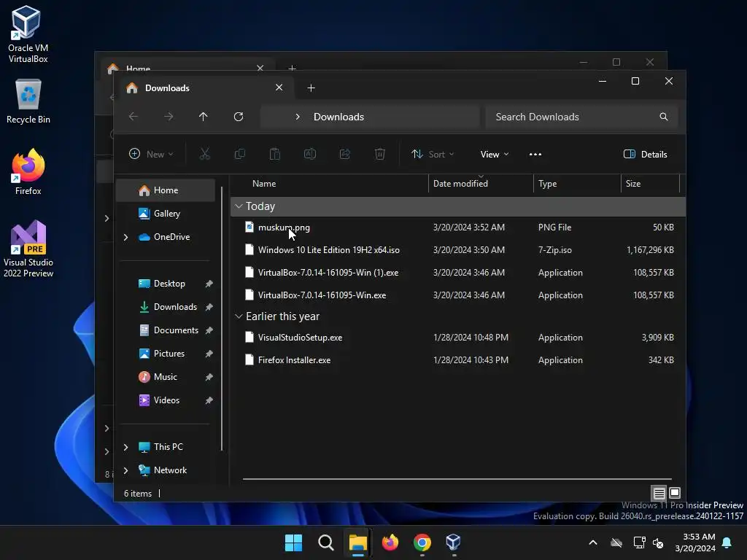Switch to large thumbnails view icon
Screen dimensions: 747x560
click(x=675, y=493)
